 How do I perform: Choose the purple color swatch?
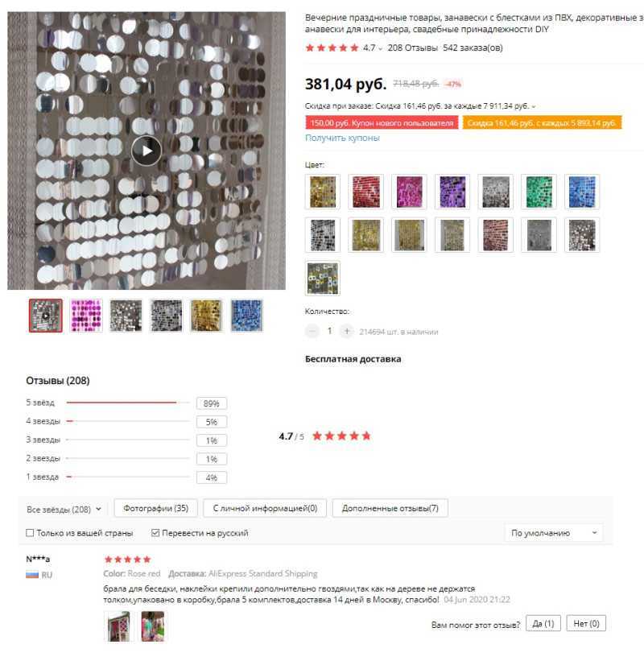pos(452,192)
